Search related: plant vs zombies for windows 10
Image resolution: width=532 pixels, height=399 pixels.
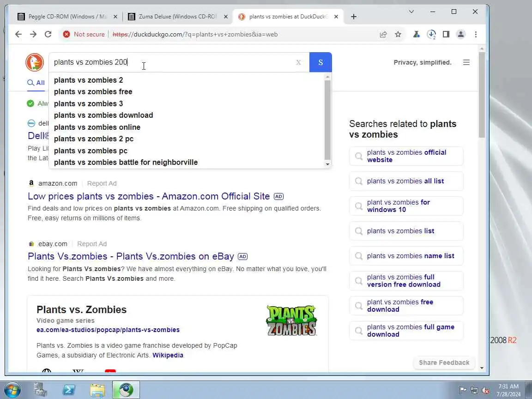click(x=406, y=206)
